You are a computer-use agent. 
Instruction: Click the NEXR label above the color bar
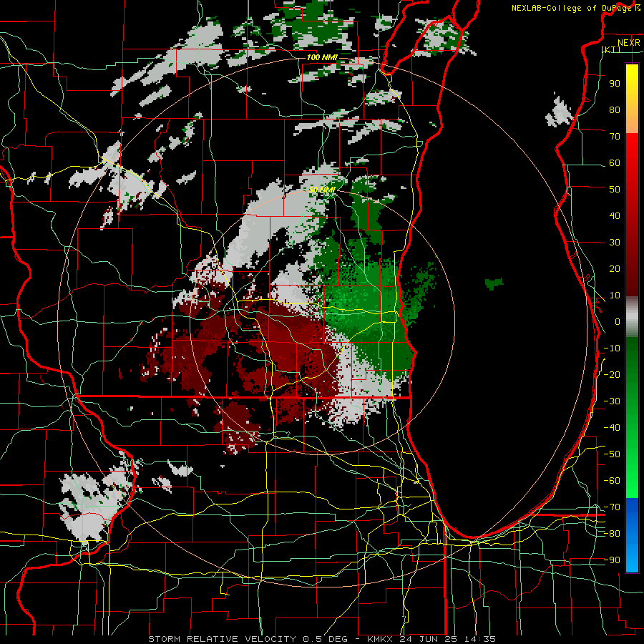coord(629,43)
